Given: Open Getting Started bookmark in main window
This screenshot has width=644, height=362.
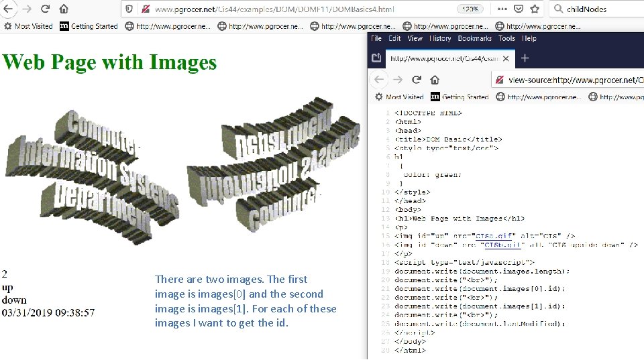Looking at the screenshot, I should (x=89, y=26).
